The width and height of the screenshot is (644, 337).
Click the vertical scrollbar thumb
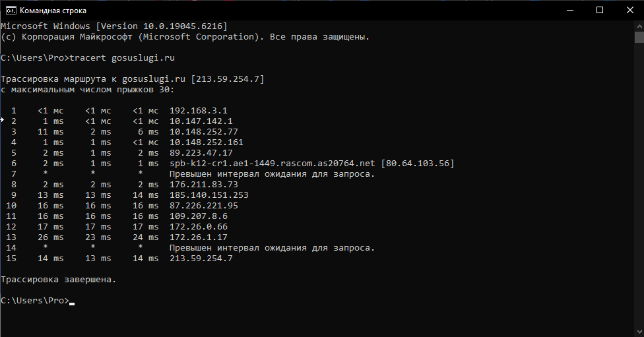[639, 37]
